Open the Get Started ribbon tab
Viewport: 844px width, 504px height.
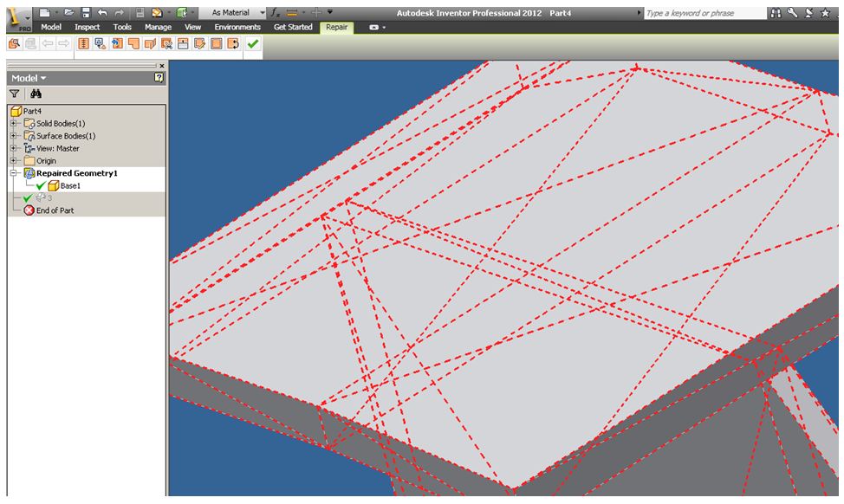293,27
